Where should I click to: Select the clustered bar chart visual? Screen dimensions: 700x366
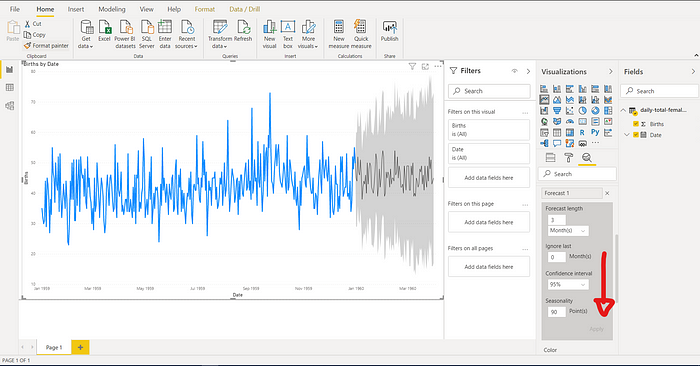point(570,89)
